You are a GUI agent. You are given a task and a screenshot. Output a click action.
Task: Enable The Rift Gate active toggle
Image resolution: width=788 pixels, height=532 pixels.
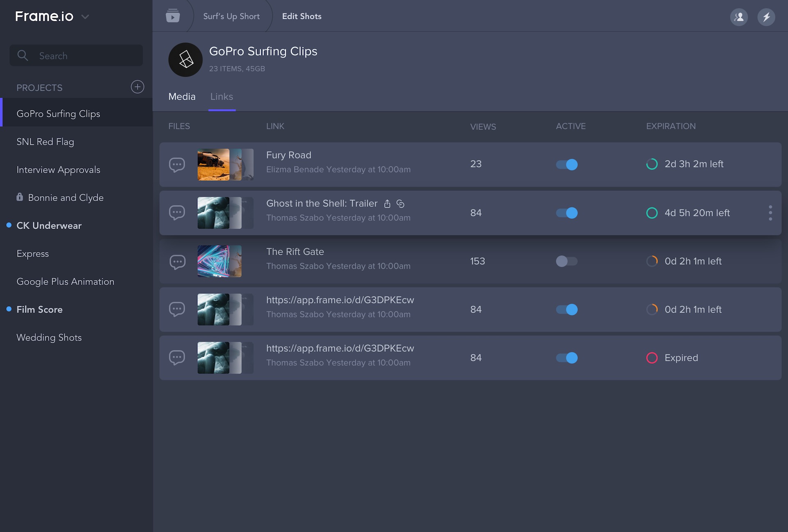pyautogui.click(x=567, y=261)
